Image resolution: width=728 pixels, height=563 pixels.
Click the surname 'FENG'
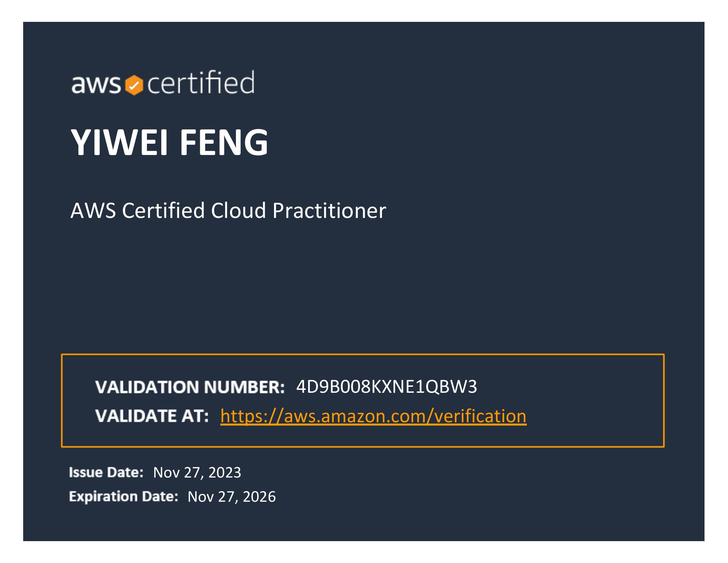224,142
